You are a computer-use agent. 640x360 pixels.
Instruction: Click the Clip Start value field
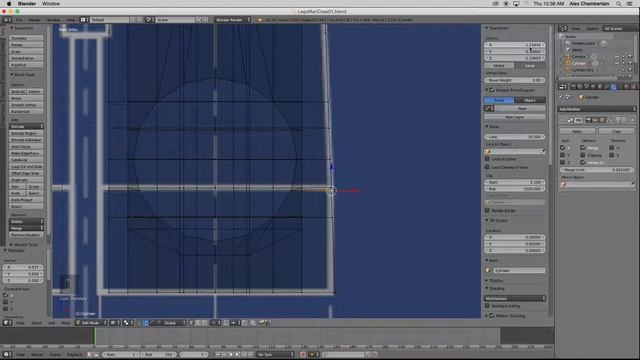pyautogui.click(x=515, y=182)
